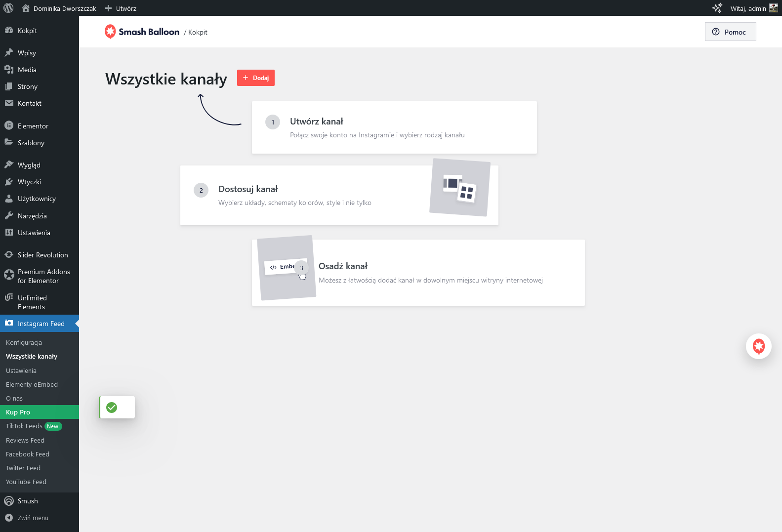Go to Wtyczki plugins menu

point(29,182)
